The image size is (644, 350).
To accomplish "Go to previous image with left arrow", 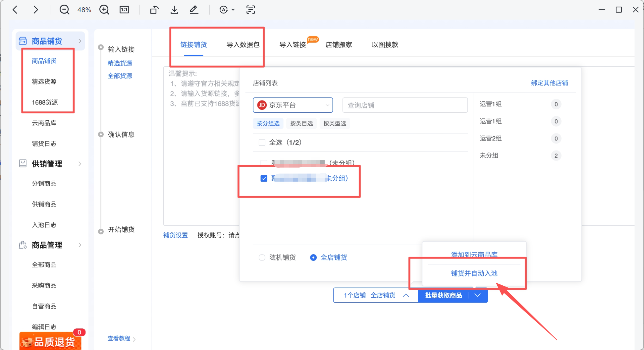I will pos(15,10).
